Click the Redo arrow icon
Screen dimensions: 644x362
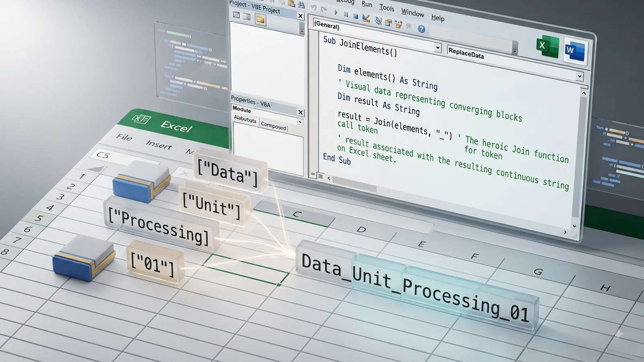tap(324, 9)
